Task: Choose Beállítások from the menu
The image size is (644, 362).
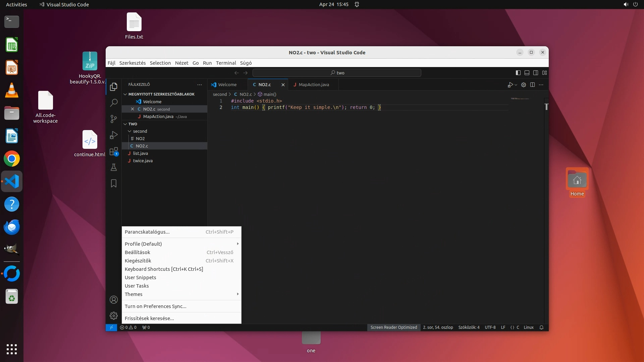Action: (x=138, y=252)
